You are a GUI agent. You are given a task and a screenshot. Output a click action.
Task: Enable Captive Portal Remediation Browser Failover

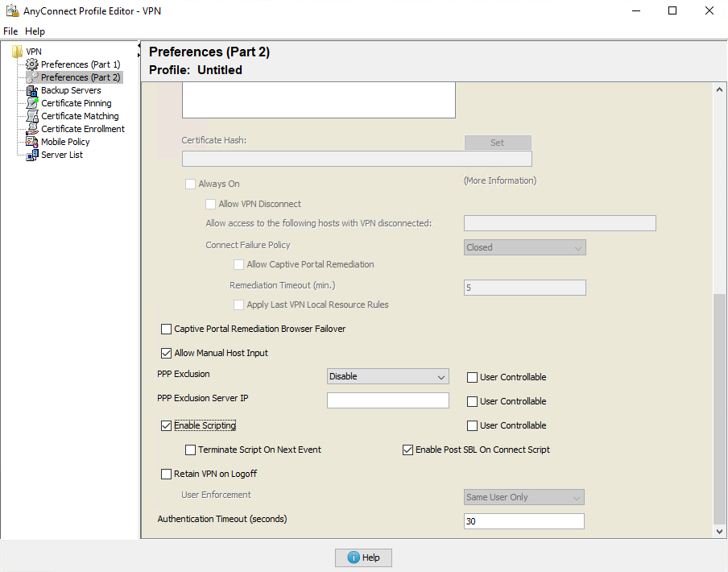click(x=166, y=329)
